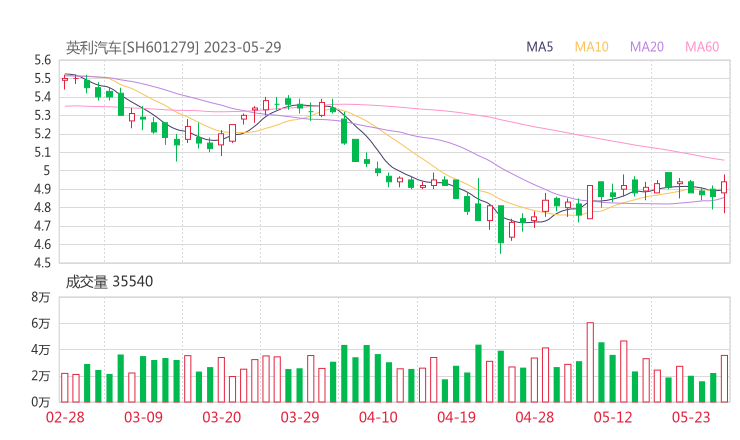
Task: Click the 4.7 price axis label
Action: [x=42, y=226]
